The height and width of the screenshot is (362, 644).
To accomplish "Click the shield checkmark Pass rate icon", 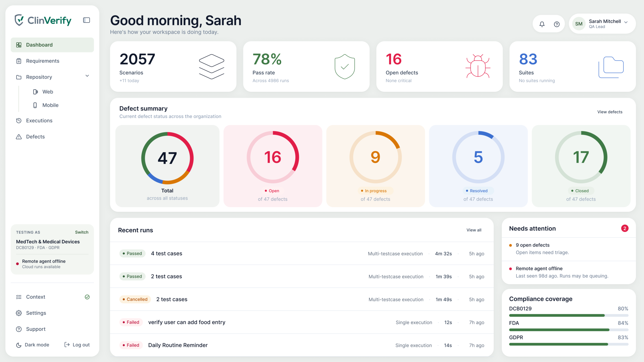I will pos(345,67).
